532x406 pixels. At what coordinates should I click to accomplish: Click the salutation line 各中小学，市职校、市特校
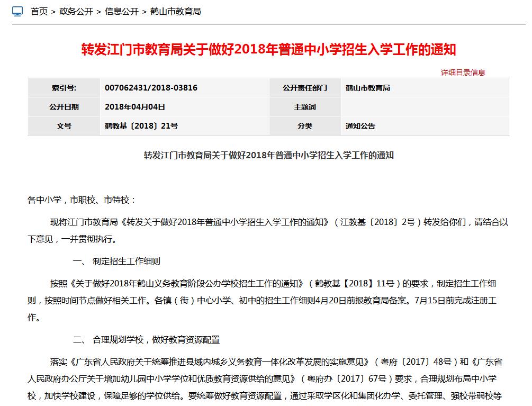click(x=82, y=200)
